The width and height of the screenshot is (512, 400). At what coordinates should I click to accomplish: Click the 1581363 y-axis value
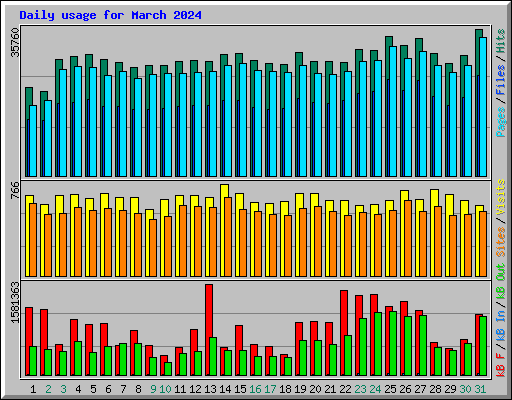(x=15, y=303)
